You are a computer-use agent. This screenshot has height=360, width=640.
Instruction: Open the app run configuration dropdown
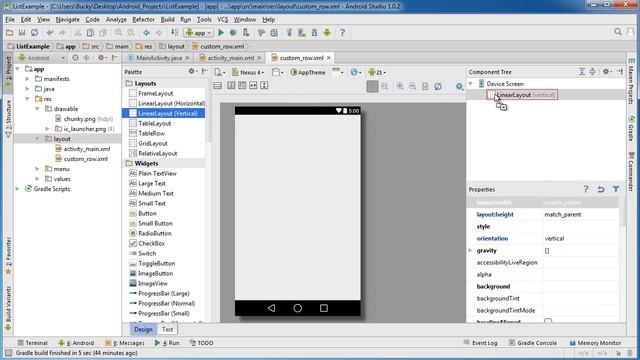[x=198, y=33]
